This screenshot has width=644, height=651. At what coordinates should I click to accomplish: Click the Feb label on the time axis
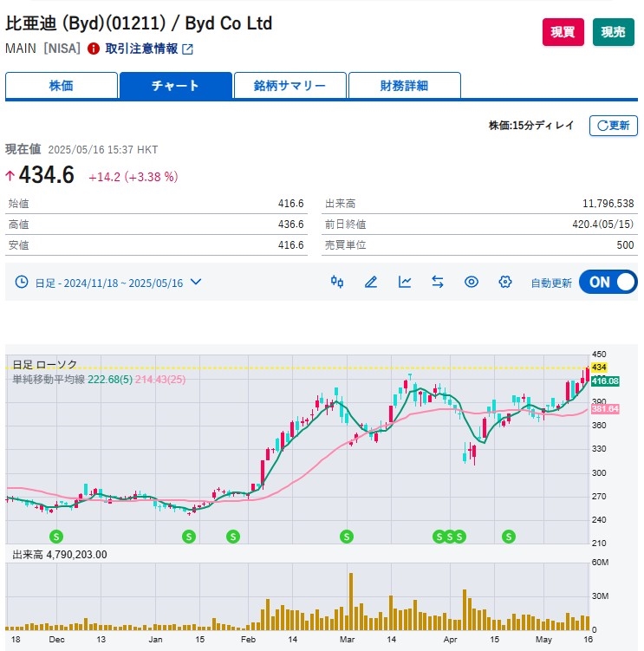click(x=248, y=640)
